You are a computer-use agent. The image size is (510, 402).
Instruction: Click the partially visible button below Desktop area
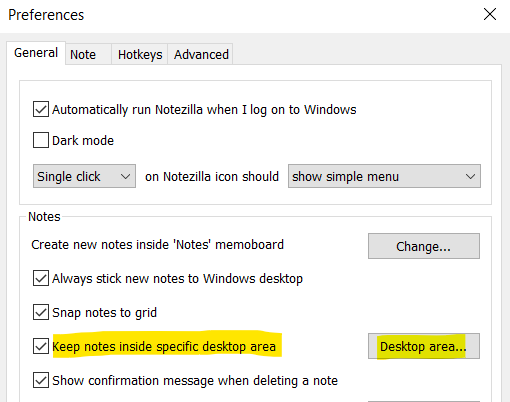424,401
